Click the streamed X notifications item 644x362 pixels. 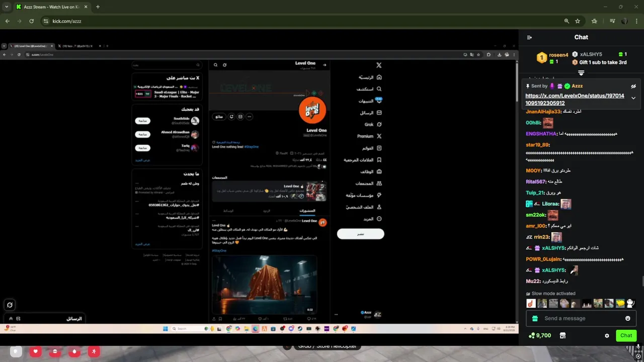coord(370,101)
